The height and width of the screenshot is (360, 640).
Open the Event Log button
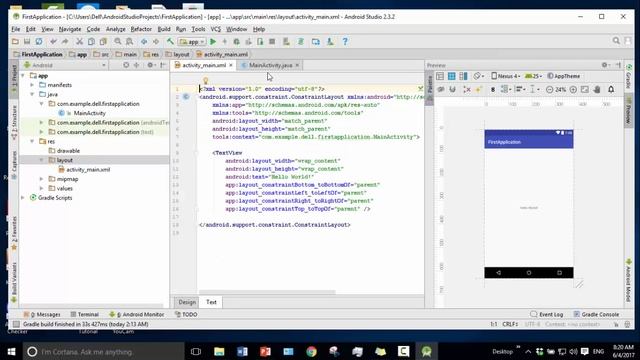tap(547, 314)
